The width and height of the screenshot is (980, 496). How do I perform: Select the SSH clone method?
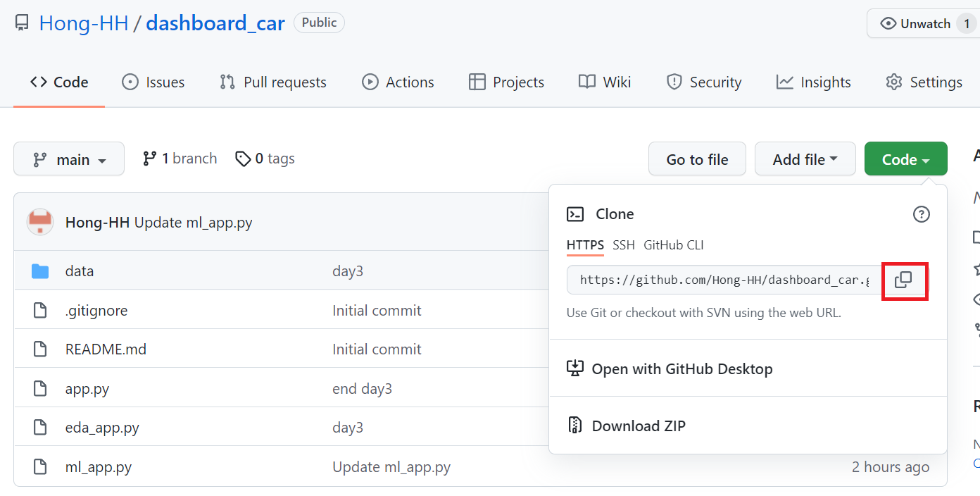point(623,245)
